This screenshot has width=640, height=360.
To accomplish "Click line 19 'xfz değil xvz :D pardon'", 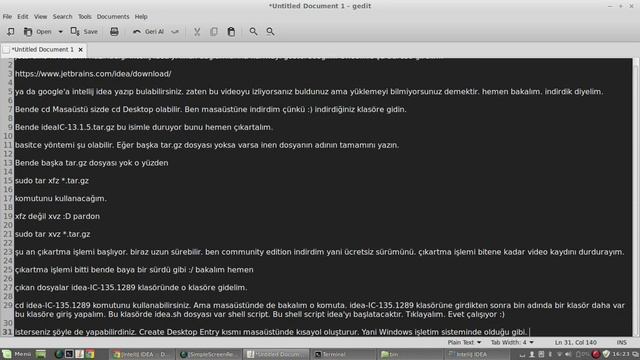I will pos(58,216).
